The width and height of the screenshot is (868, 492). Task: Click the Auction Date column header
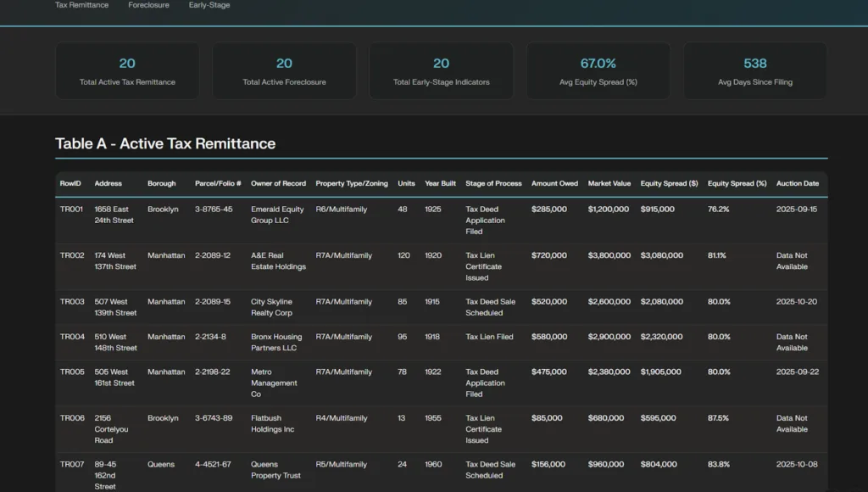click(x=798, y=183)
